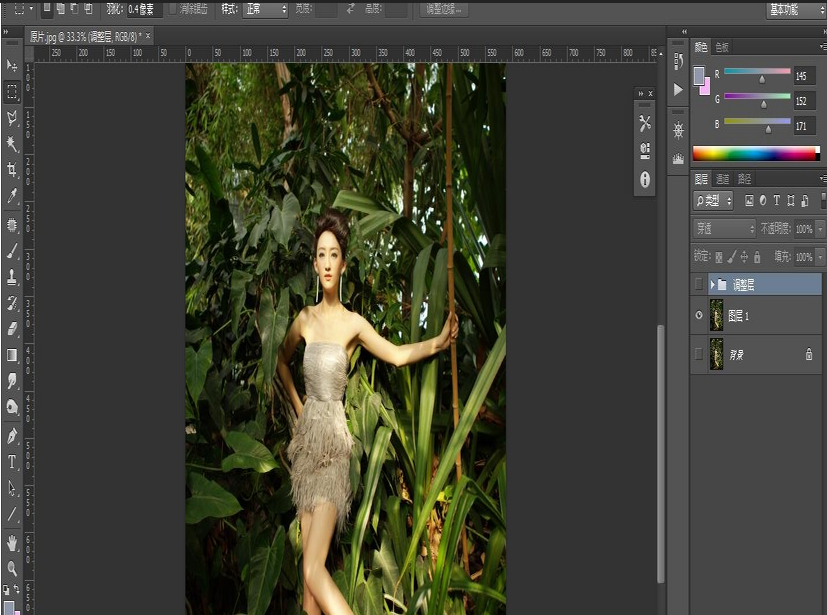
Task: Hide 图层 1 by clicking its eye icon
Action: pyautogui.click(x=698, y=313)
